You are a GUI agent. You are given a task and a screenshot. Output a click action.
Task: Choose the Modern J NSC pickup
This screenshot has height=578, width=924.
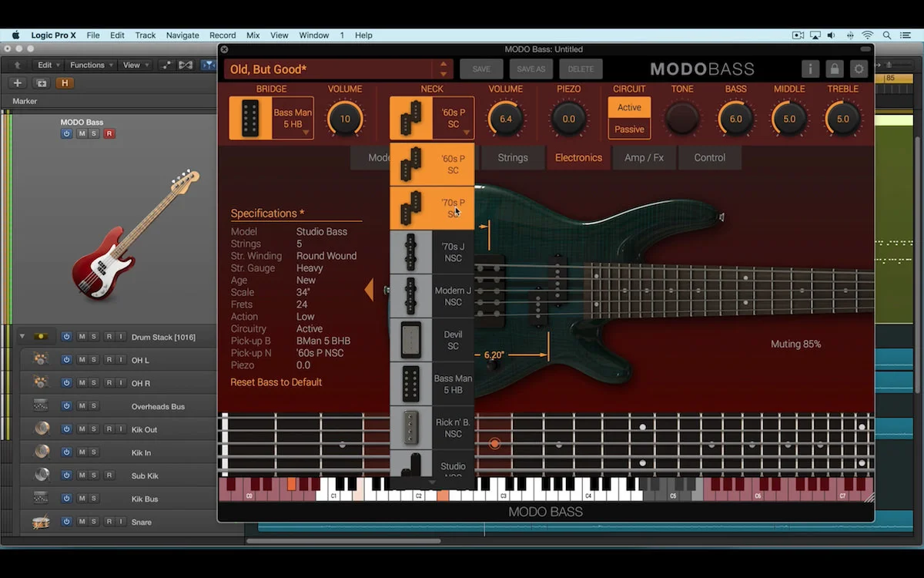[432, 296]
